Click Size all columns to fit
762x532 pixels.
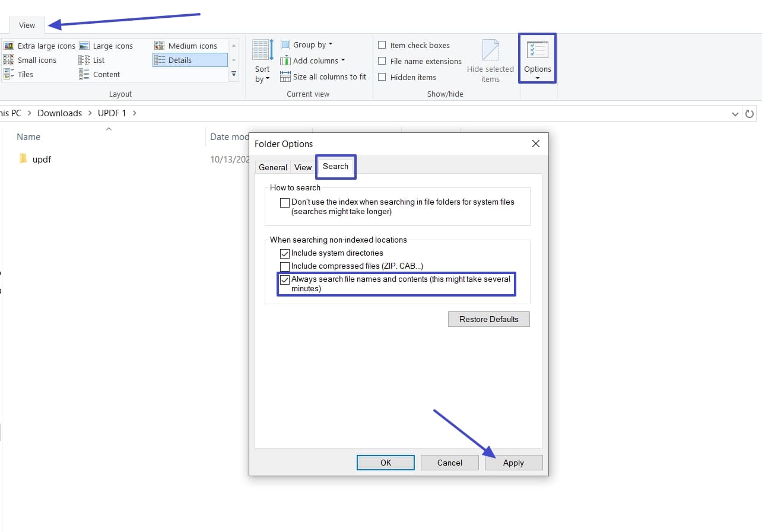point(323,76)
